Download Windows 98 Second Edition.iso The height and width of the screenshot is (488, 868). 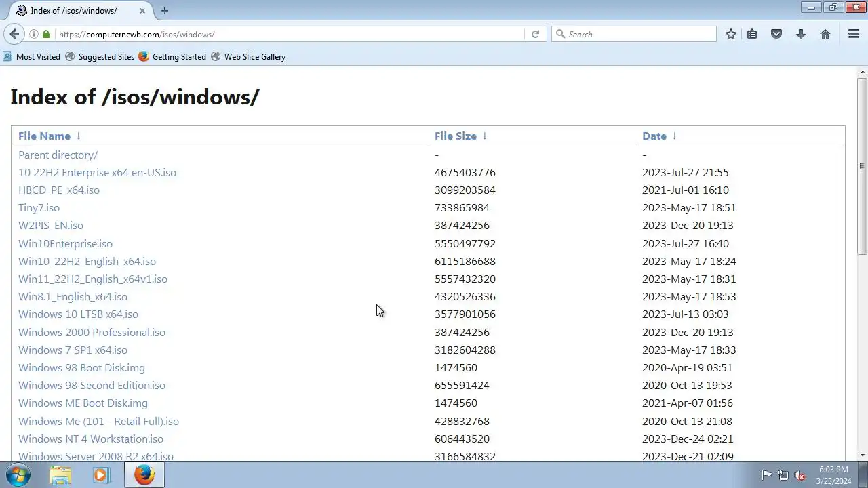pos(92,385)
